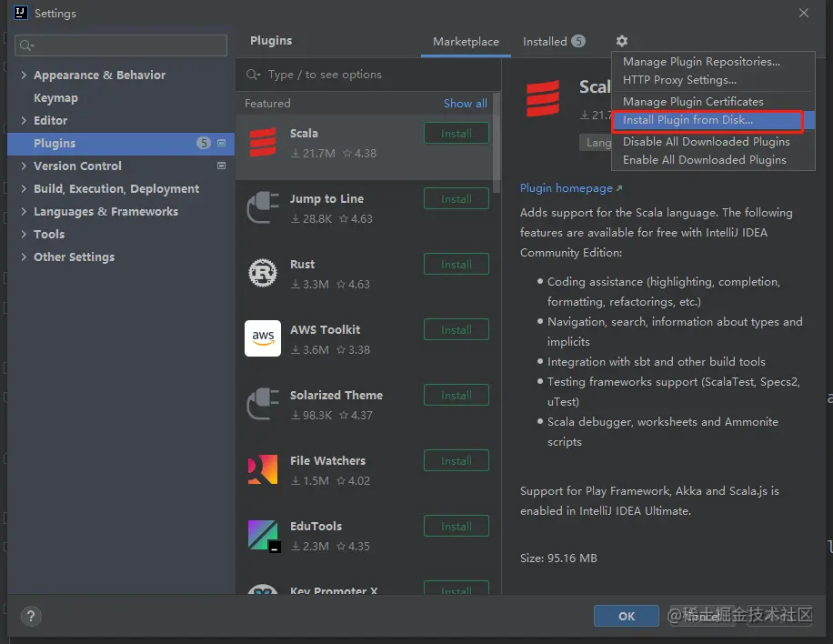Switch to the Marketplace tab

point(466,42)
